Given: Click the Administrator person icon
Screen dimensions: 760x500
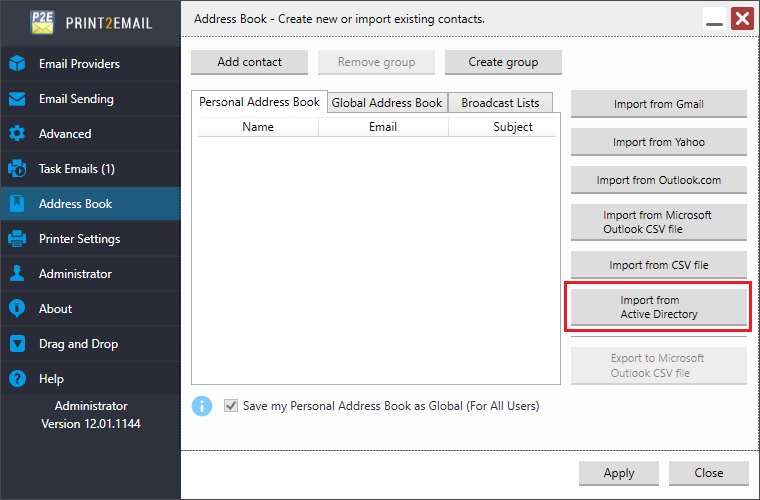Looking at the screenshot, I should 17,273.
